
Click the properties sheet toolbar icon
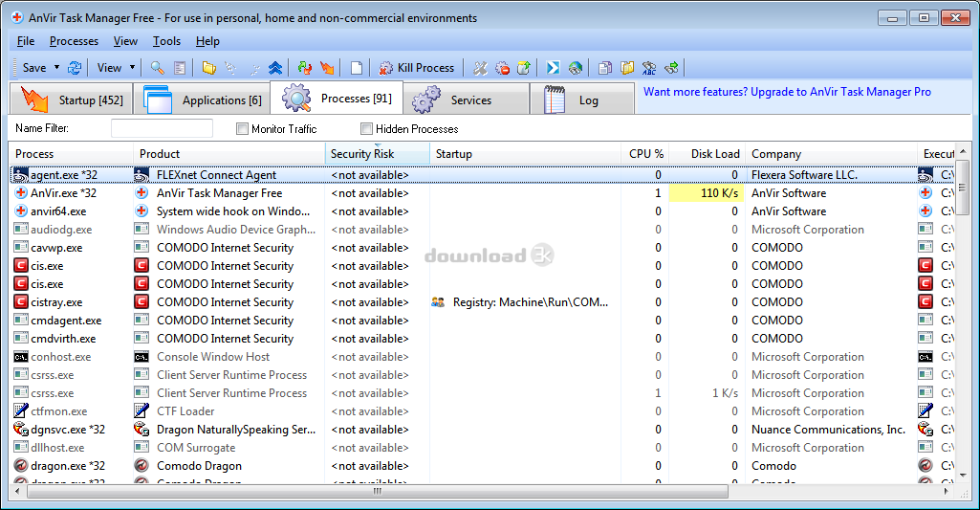[x=180, y=68]
